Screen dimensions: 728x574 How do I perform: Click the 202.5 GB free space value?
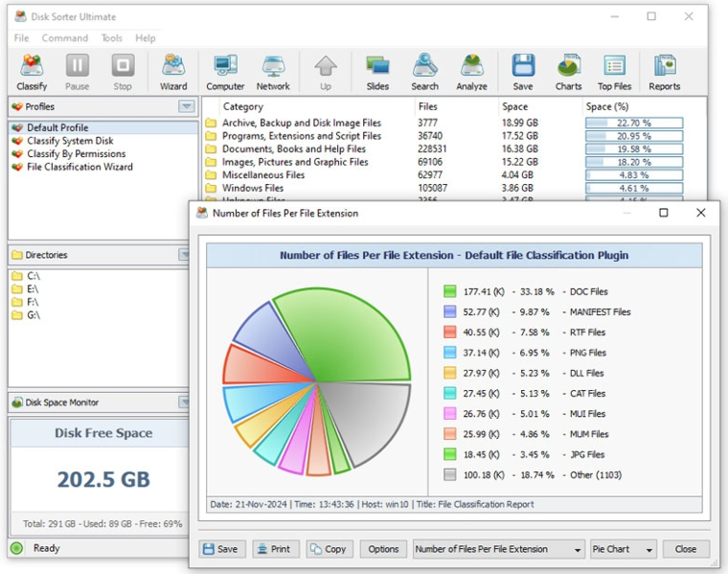(x=103, y=479)
